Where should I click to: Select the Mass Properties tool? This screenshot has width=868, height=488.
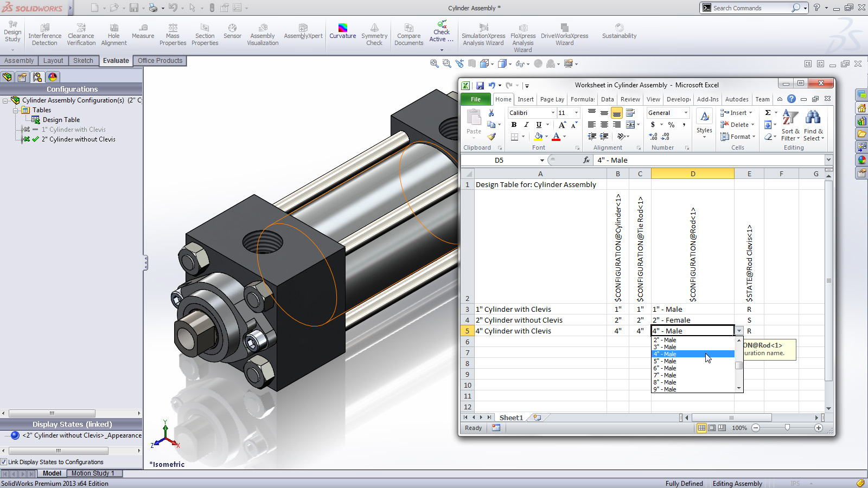pyautogui.click(x=173, y=34)
